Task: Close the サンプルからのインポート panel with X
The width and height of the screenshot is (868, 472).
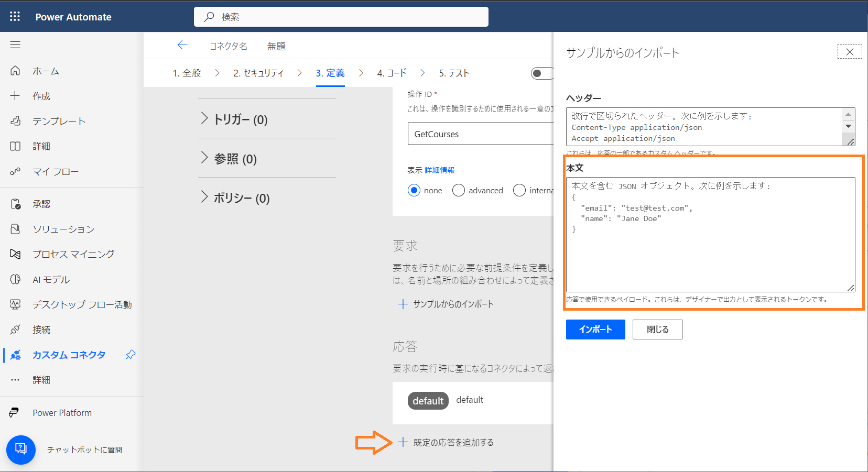Action: pos(850,51)
